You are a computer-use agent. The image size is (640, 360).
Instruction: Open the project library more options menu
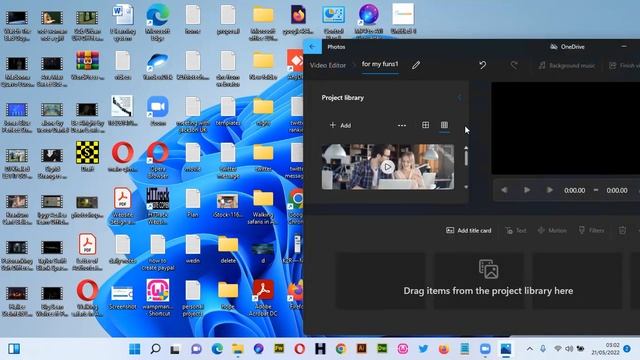click(x=402, y=125)
